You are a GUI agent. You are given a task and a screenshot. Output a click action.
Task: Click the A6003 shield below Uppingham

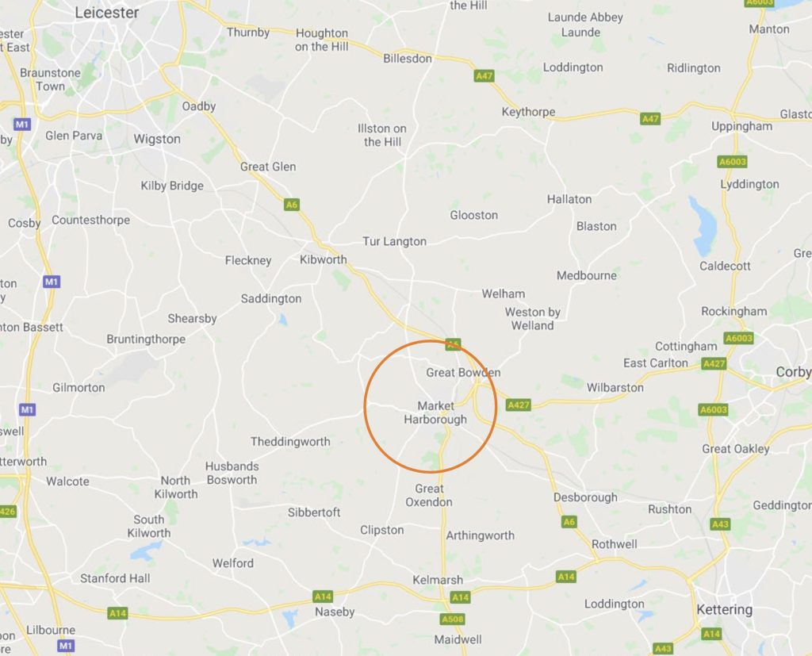(x=732, y=162)
